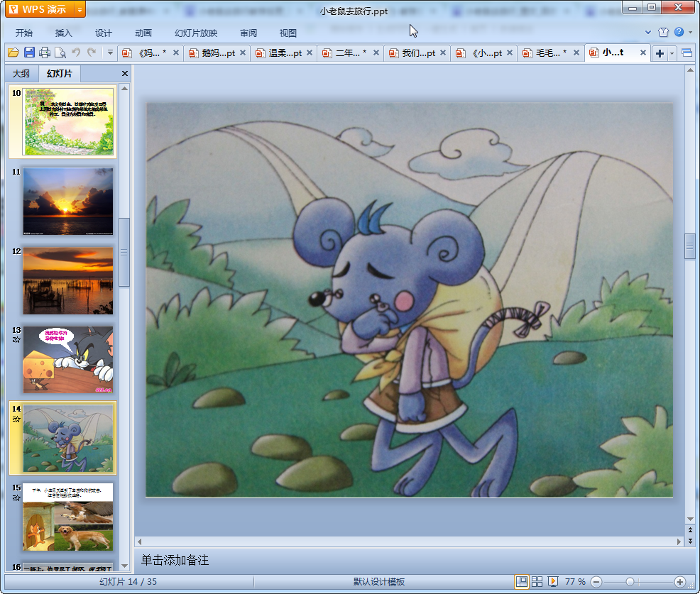Switch to Slide Sorter view in status bar
Image resolution: width=700 pixels, height=594 pixels.
pos(537,581)
